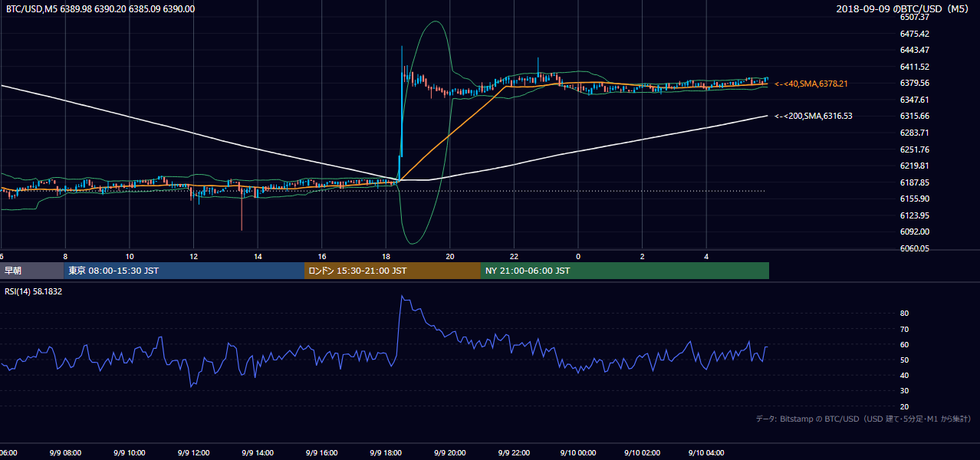
Task: Click hour tick 22 under price chart
Action: 515,256
